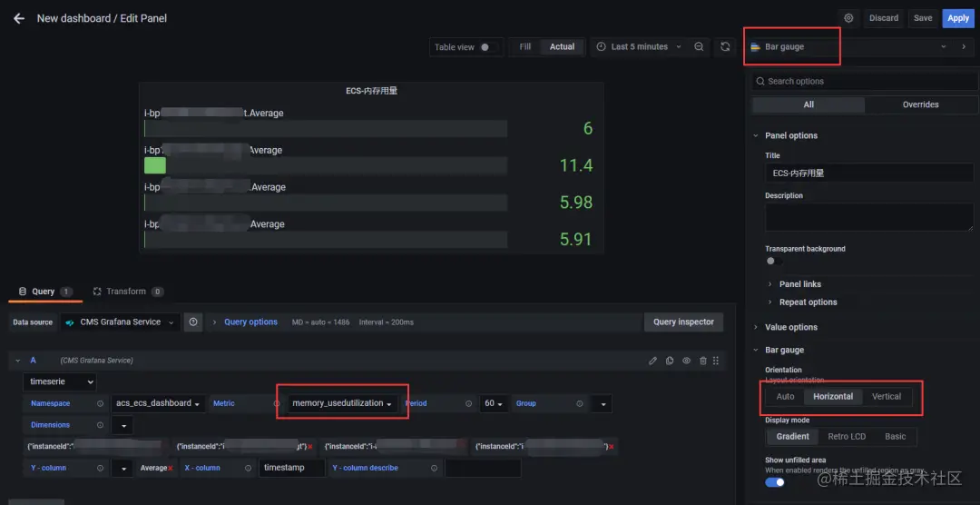This screenshot has width=980, height=505.
Task: Delete query A using the trash icon
Action: [x=703, y=361]
